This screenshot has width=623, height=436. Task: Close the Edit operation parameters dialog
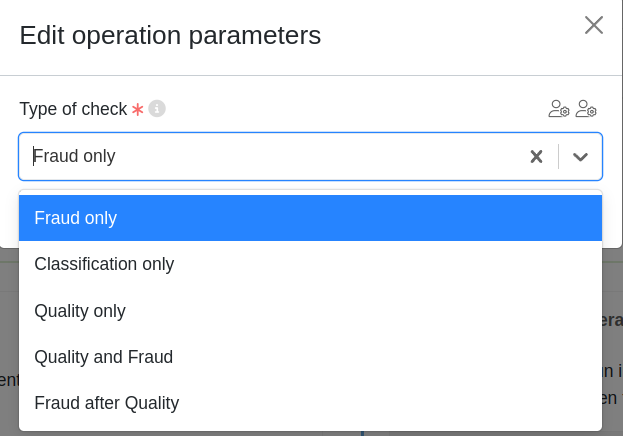[x=594, y=25]
